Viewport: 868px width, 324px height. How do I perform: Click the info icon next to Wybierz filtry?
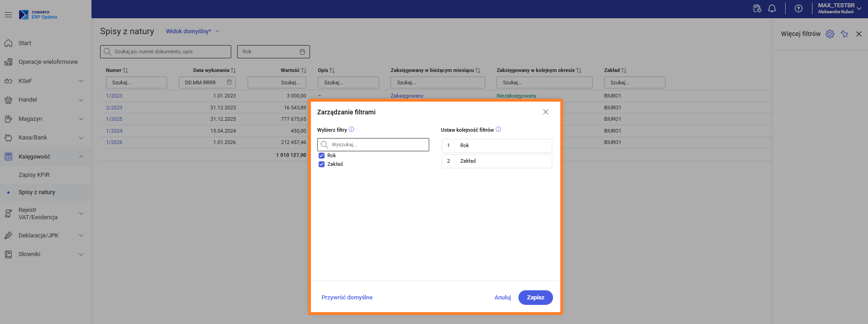click(351, 129)
